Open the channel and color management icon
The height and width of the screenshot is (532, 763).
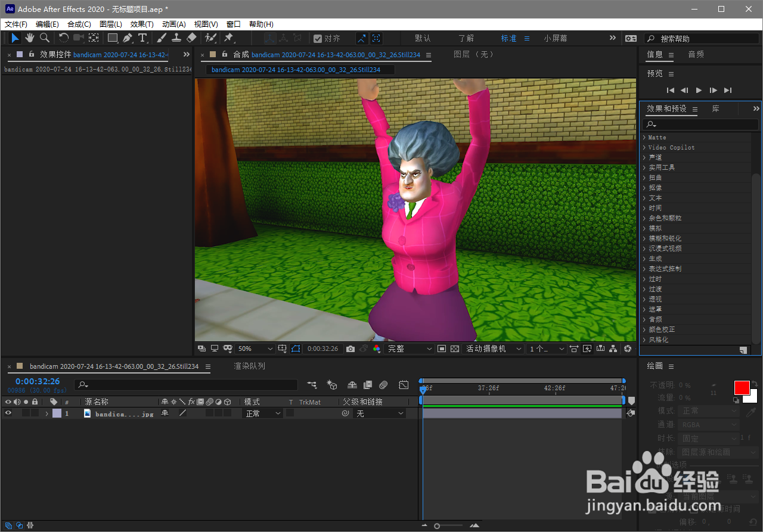pyautogui.click(x=377, y=349)
